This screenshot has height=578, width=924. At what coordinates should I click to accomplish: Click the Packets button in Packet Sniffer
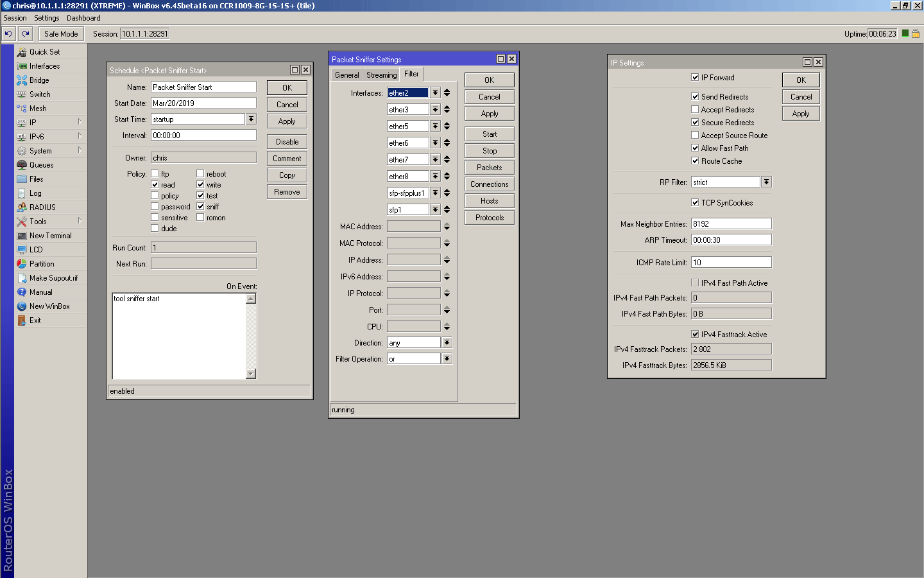(489, 168)
